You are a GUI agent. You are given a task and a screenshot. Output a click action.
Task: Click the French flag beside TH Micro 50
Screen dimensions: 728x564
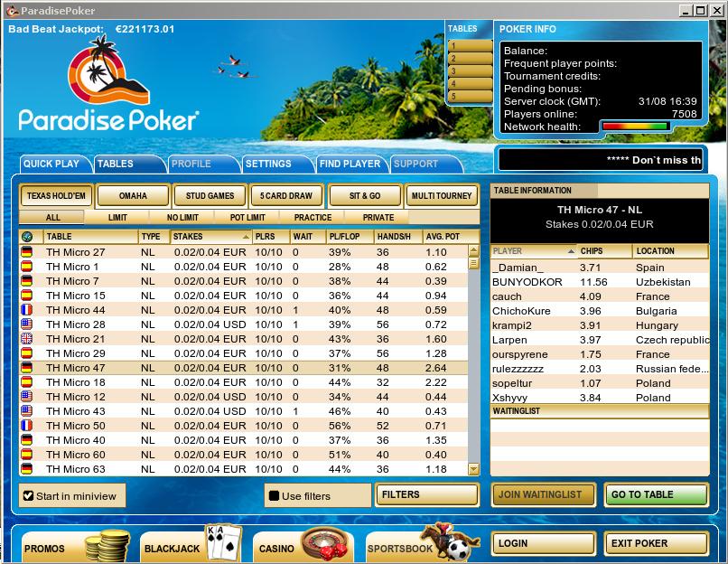[27, 425]
